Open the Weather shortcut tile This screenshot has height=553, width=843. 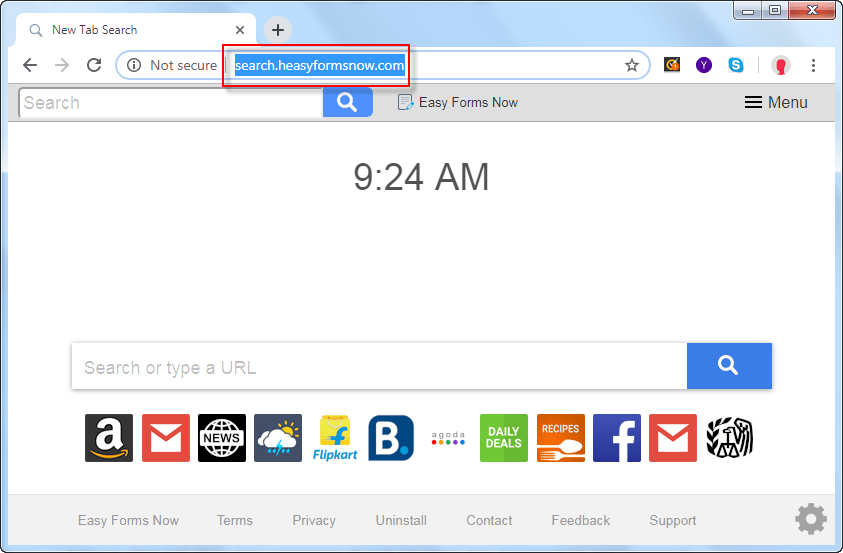point(278,437)
